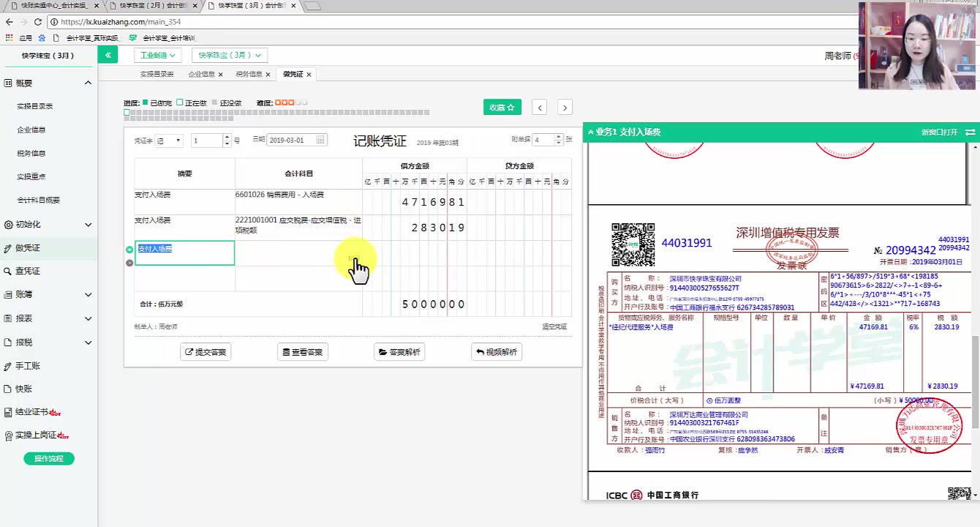Viewport: 980px width, 527px height.
Task: Open 税务信息 in sidebar
Action: pyautogui.click(x=31, y=153)
